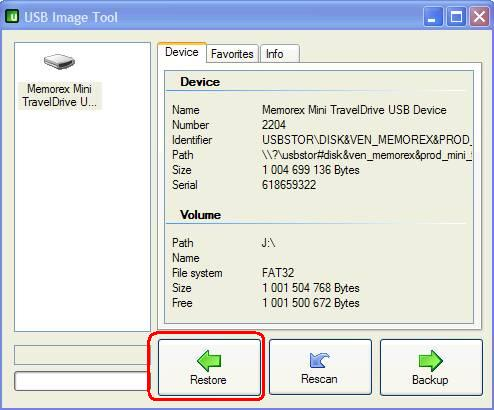Select the Device tab
494x410 pixels.
pos(182,52)
